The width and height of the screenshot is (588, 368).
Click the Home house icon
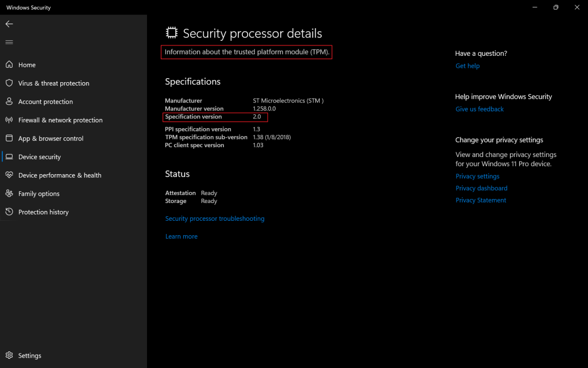click(9, 65)
